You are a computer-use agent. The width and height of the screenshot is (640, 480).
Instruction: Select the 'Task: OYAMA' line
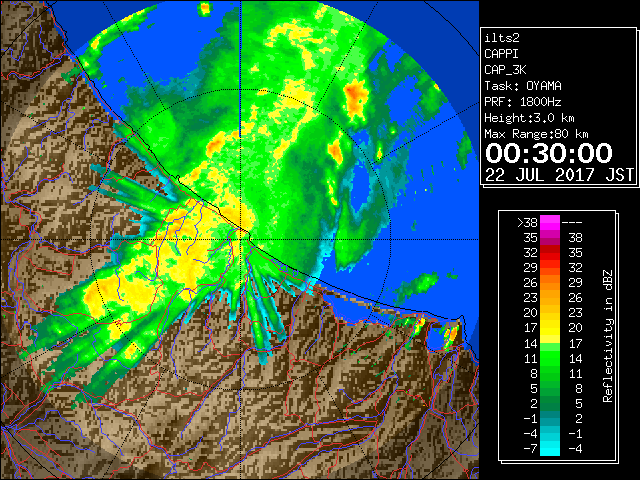pyautogui.click(x=523, y=86)
